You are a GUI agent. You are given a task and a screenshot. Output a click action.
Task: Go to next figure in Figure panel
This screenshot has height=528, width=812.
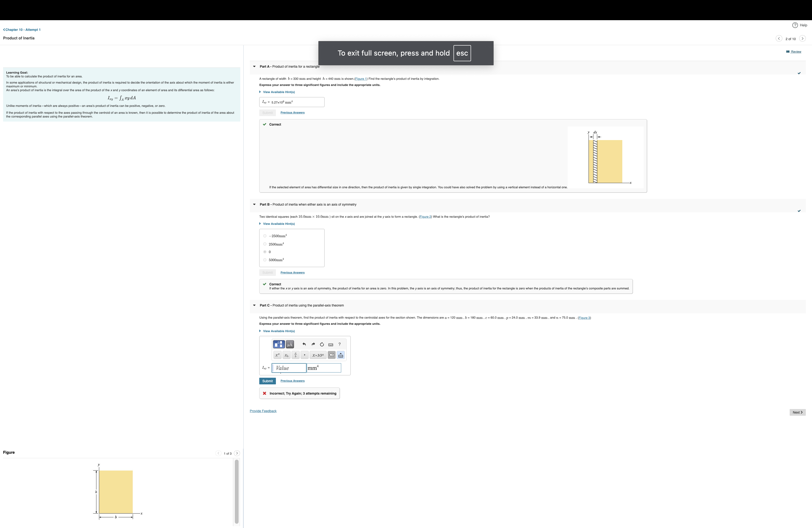[237, 453]
